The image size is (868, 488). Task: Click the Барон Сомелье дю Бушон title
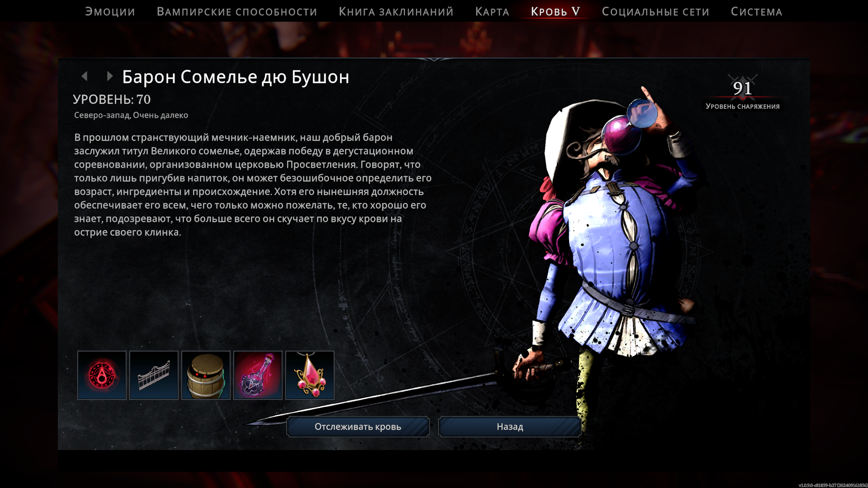click(x=236, y=77)
